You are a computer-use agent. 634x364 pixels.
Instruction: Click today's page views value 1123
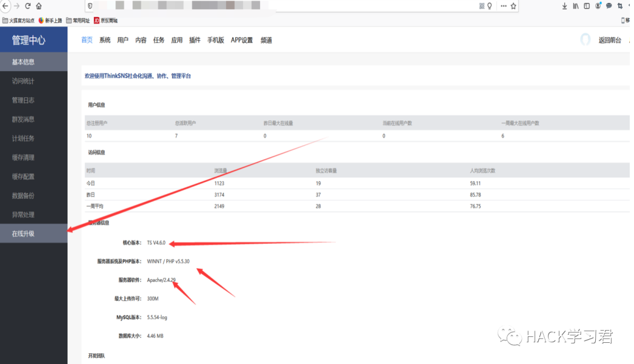[219, 183]
